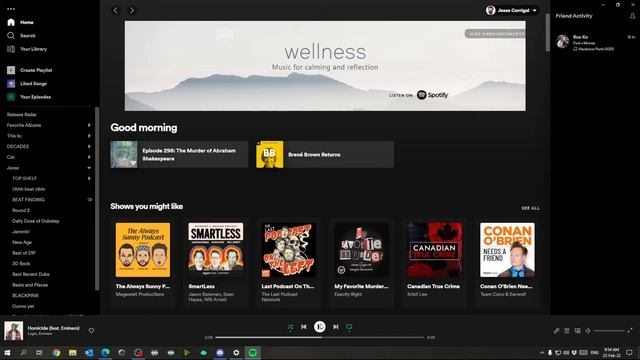Adjust the volume slider
The height and width of the screenshot is (360, 640).
(609, 331)
